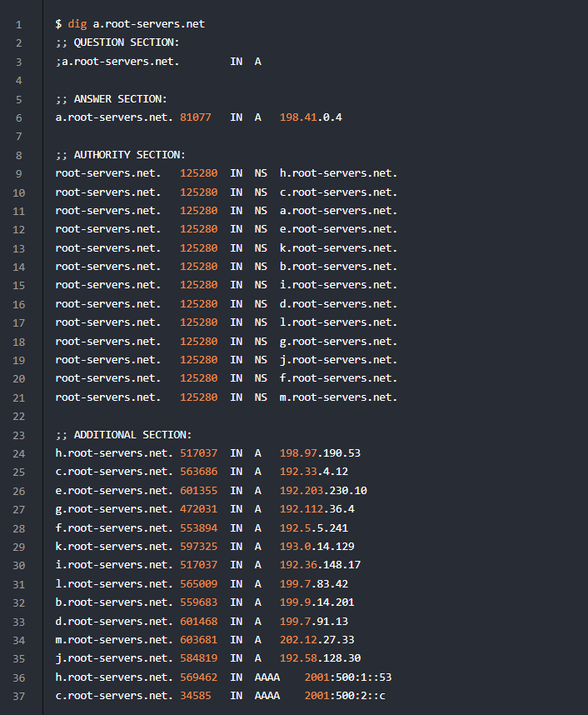Click NS record e.root-servers.net. on line 12

pyautogui.click(x=339, y=229)
